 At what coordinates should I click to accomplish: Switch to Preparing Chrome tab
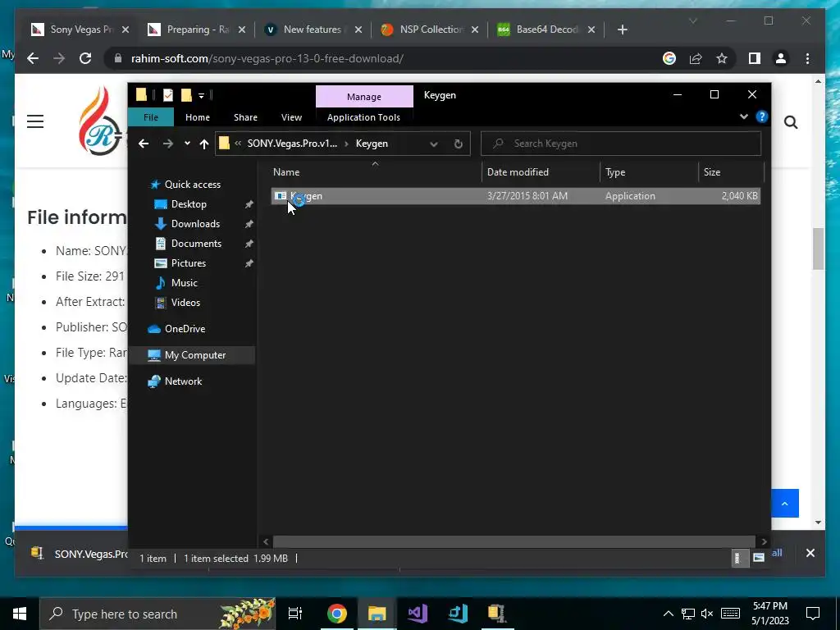(x=197, y=30)
